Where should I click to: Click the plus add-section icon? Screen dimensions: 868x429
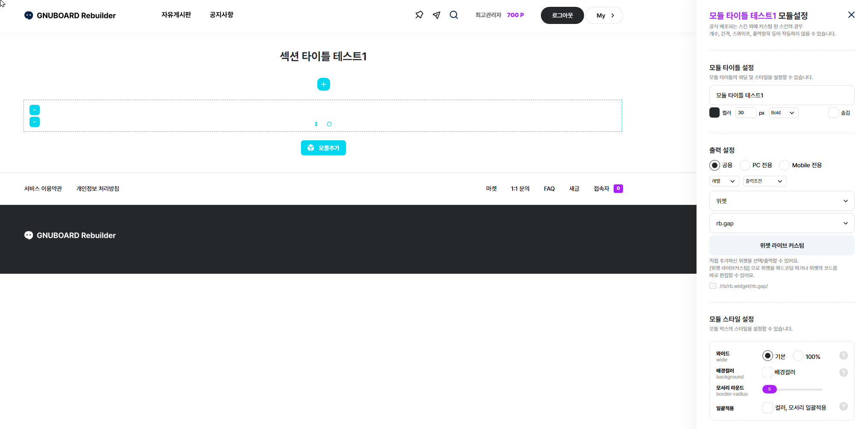click(x=323, y=84)
